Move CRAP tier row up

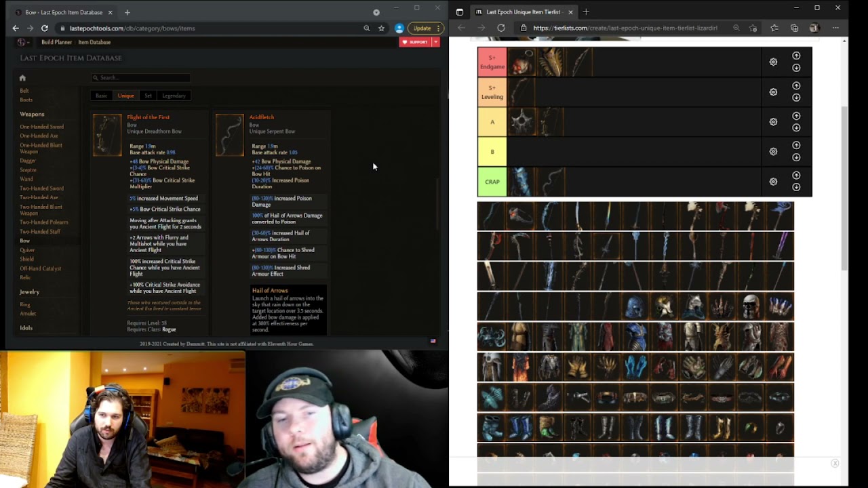(x=796, y=176)
